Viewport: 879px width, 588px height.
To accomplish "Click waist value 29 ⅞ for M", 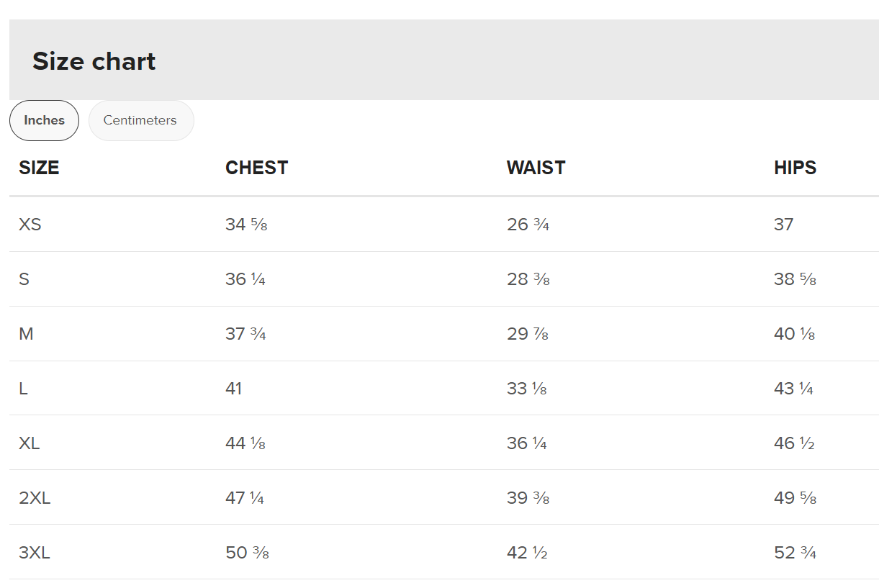I will tap(528, 334).
